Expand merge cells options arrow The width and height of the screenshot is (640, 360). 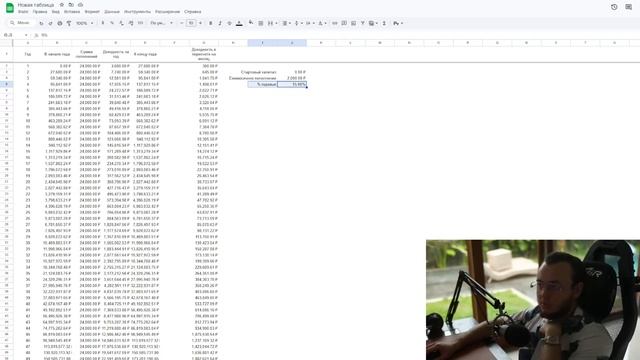point(276,23)
